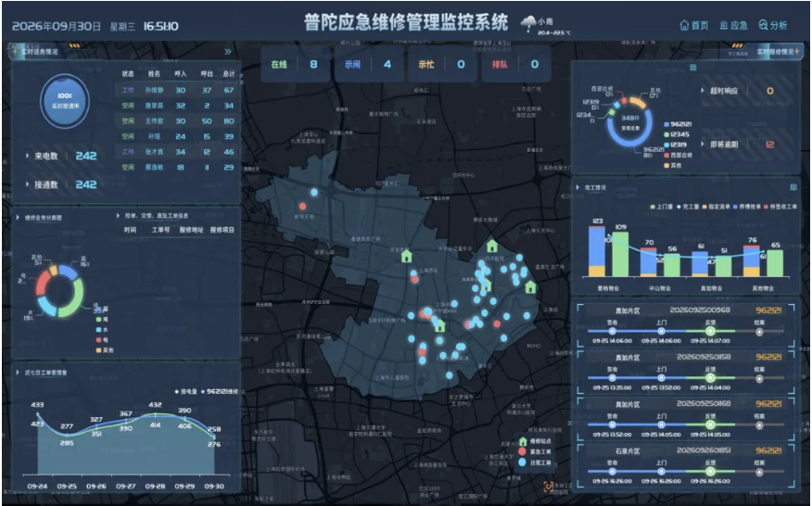This screenshot has width=812, height=506.
Task: Toggle 水 legend in 维修业务分类图
Action: 102,329
